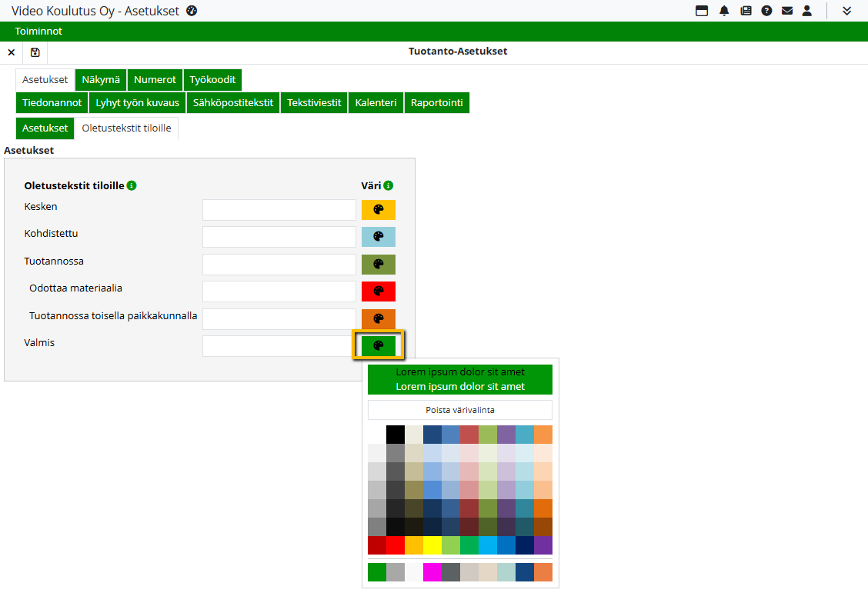The width and height of the screenshot is (868, 603).
Task: Click the dashboard gauge icon by title
Action: click(192, 11)
